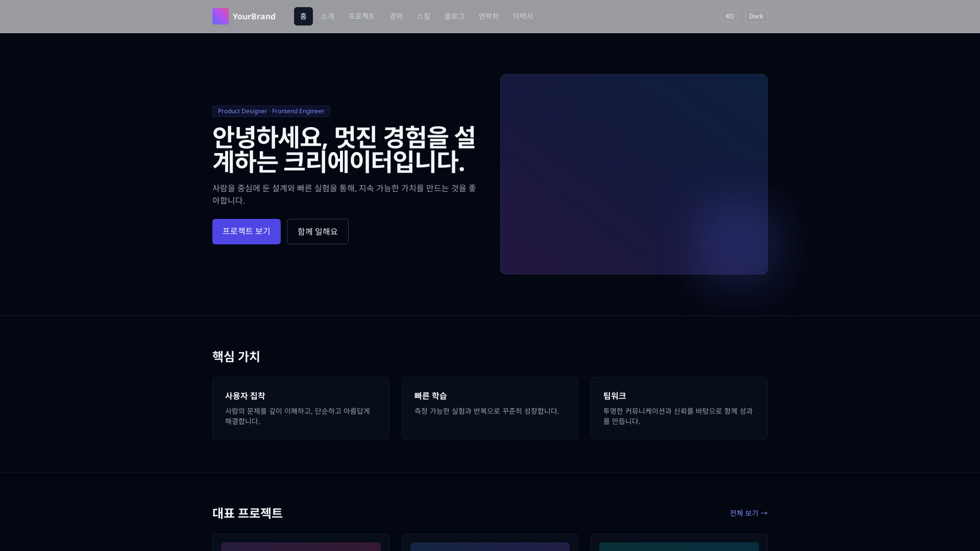
Task: Open the 스킬 section from navigation
Action: pos(424,16)
